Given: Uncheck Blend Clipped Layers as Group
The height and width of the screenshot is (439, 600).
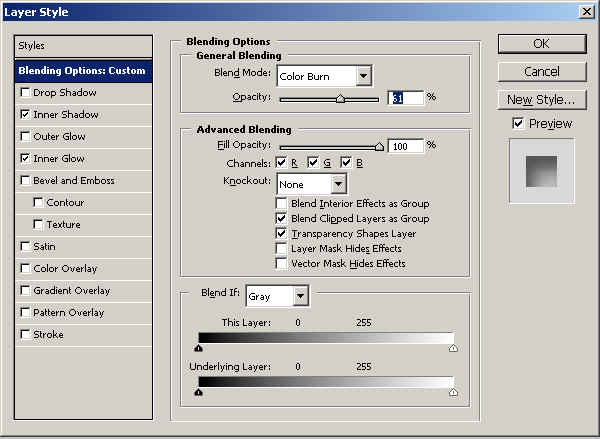Looking at the screenshot, I should (281, 218).
